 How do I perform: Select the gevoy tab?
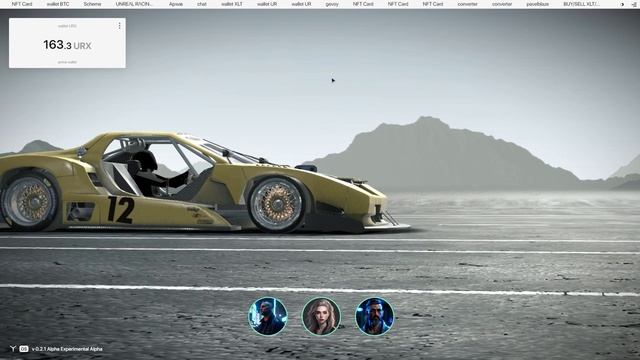332,4
